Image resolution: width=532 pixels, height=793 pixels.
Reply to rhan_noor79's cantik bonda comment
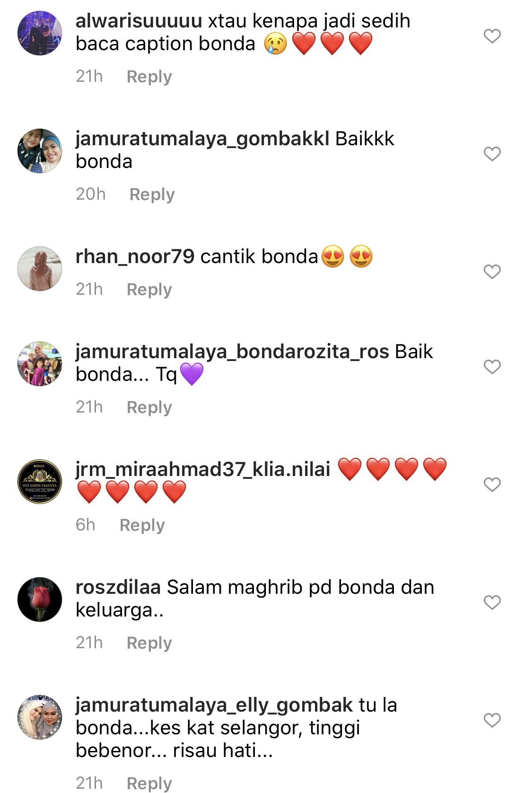[x=149, y=290]
